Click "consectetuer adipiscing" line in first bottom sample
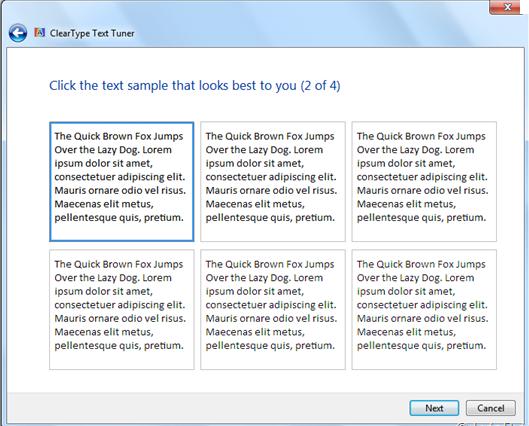This screenshot has height=426, width=529. [120, 305]
